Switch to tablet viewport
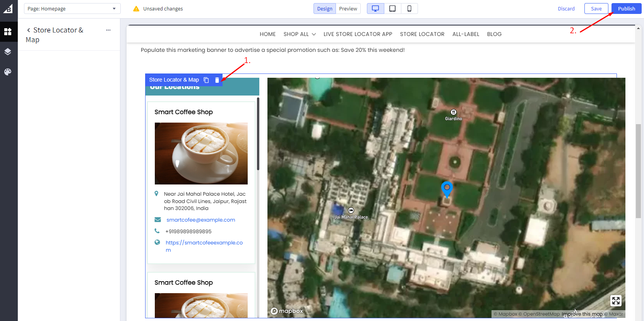The height and width of the screenshot is (321, 644). coord(392,9)
